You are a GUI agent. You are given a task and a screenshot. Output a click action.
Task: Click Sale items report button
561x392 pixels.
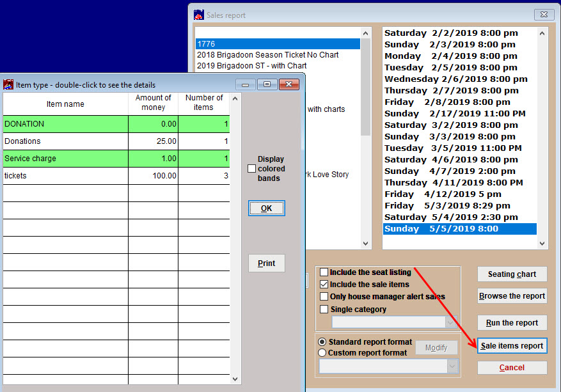(x=512, y=346)
